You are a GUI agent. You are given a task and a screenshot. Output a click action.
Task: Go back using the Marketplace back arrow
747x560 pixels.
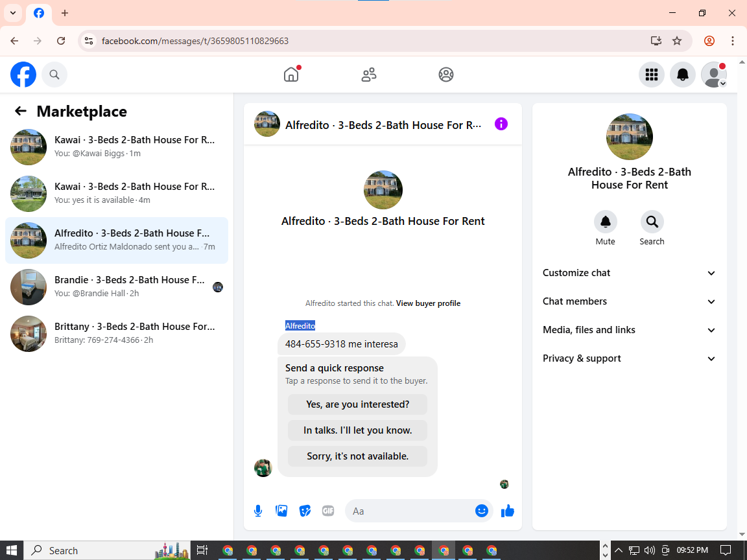[x=21, y=111]
